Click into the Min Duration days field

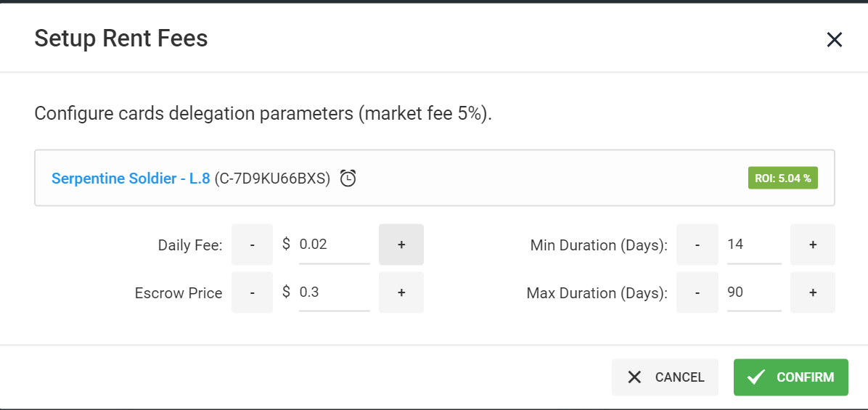pos(754,245)
